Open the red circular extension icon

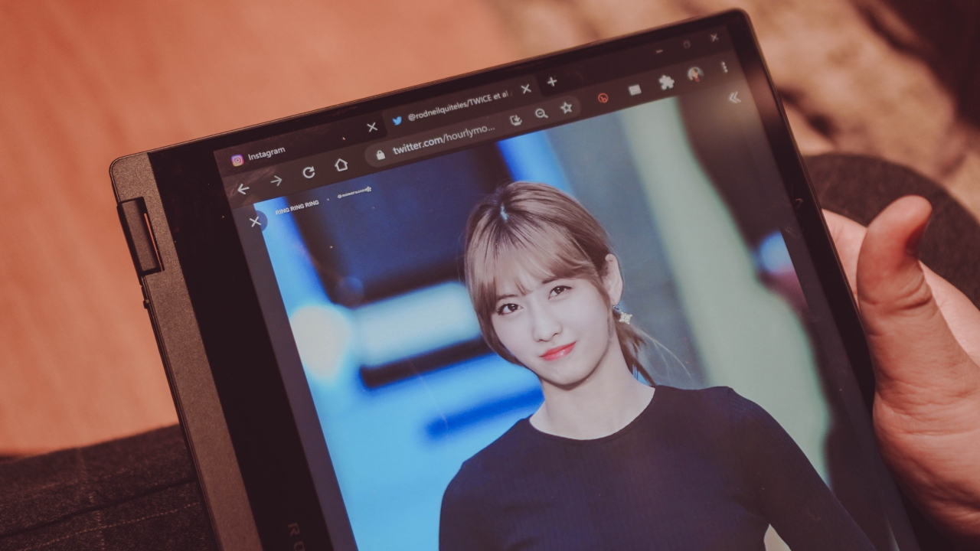(603, 98)
